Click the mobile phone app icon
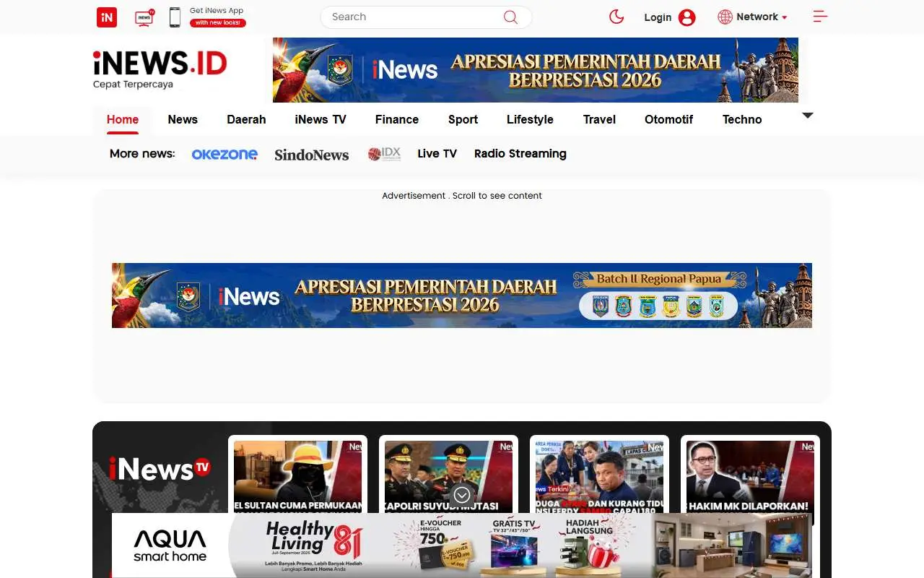The width and height of the screenshot is (924, 578). click(175, 17)
